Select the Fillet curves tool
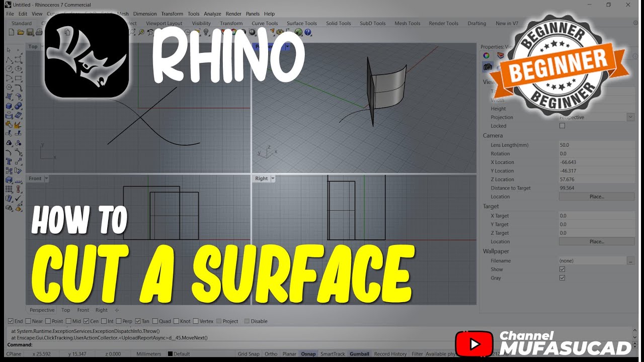 coord(18,87)
